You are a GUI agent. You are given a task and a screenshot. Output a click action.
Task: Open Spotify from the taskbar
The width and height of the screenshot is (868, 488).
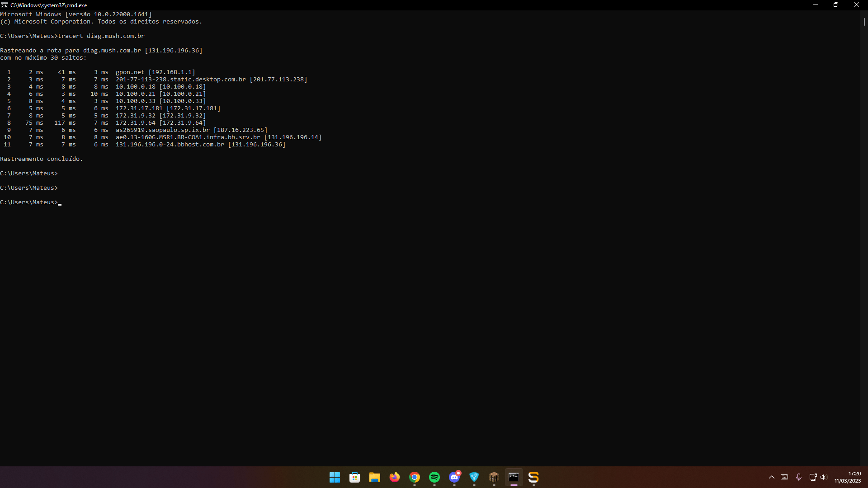coord(434,477)
